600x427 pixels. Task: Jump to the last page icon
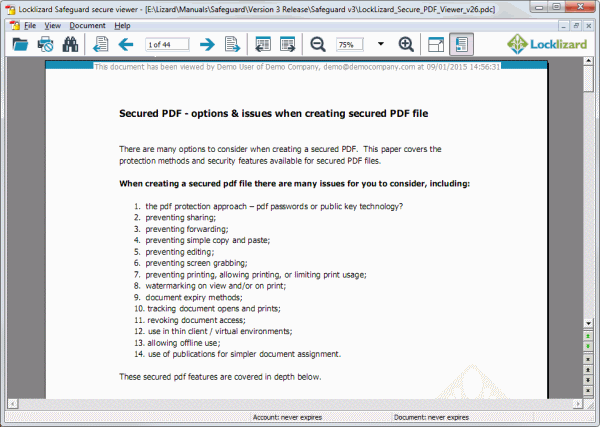tap(232, 44)
